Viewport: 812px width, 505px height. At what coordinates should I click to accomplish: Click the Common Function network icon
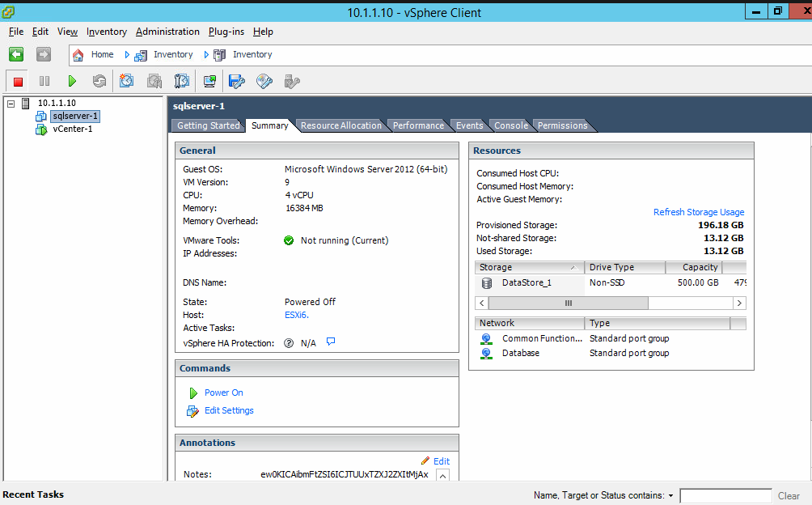pos(486,339)
